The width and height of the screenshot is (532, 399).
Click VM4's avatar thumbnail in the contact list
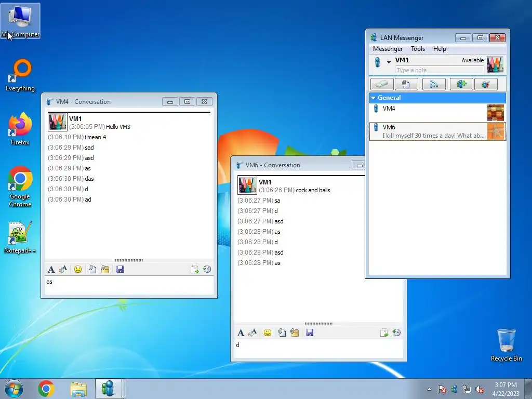[496, 113]
